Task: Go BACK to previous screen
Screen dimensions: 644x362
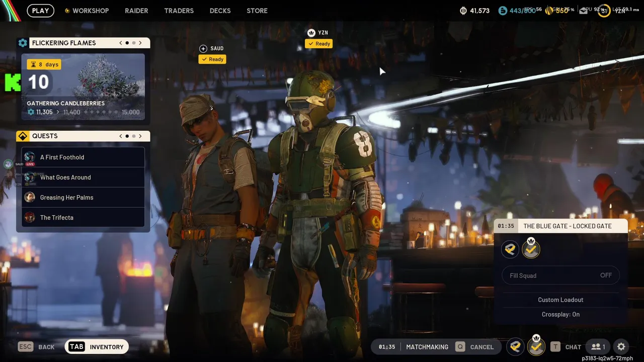Action: click(46, 347)
